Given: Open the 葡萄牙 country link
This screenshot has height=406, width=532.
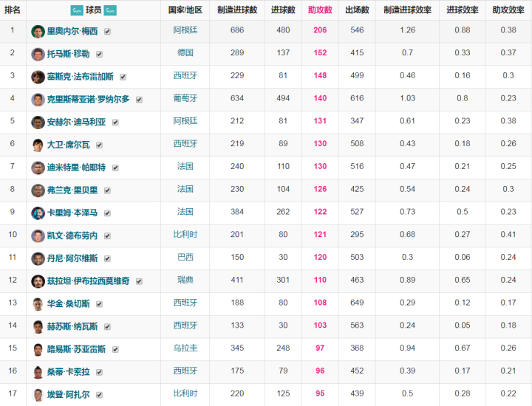Looking at the screenshot, I should [185, 99].
